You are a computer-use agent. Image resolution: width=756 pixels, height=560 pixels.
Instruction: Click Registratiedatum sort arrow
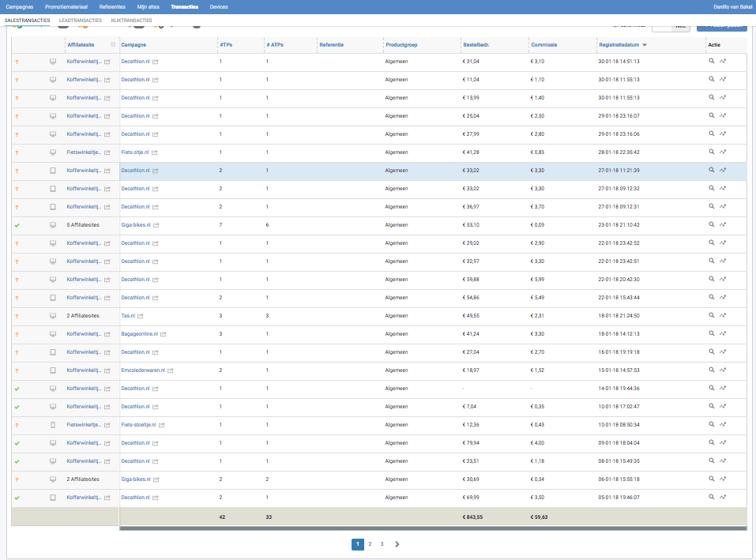[x=645, y=45]
